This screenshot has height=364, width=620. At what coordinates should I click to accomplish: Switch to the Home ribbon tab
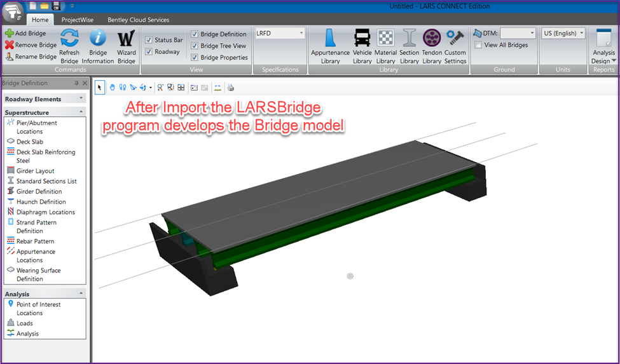click(x=40, y=20)
